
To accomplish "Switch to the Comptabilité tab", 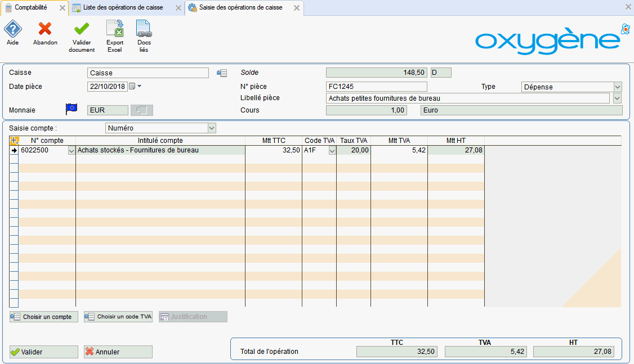I will (x=30, y=8).
